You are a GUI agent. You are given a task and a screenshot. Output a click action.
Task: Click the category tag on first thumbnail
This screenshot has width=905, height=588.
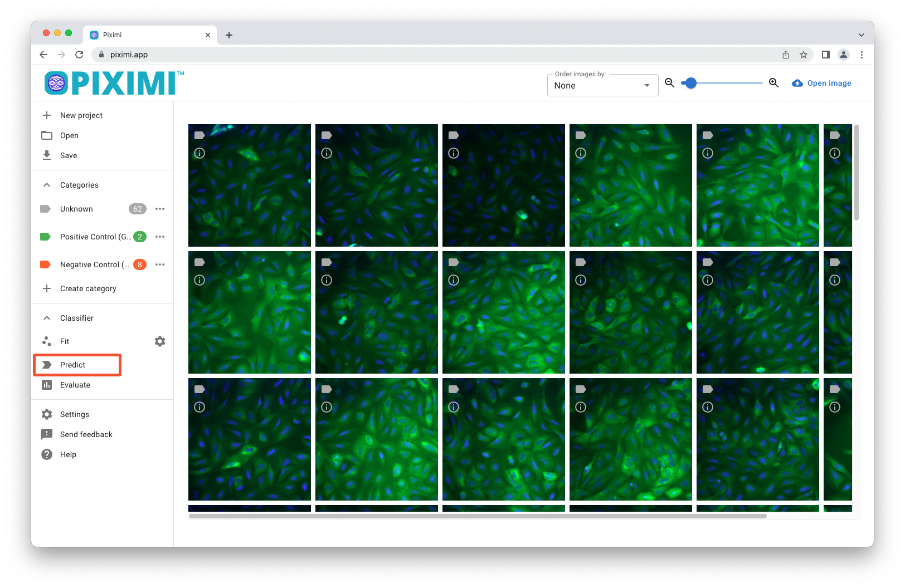(x=200, y=135)
